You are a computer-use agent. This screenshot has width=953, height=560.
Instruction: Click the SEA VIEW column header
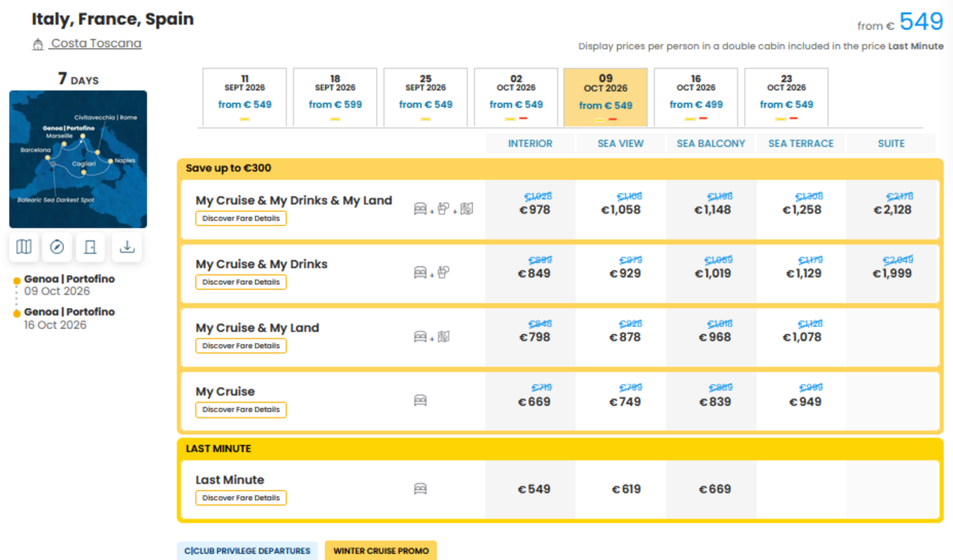[620, 143]
